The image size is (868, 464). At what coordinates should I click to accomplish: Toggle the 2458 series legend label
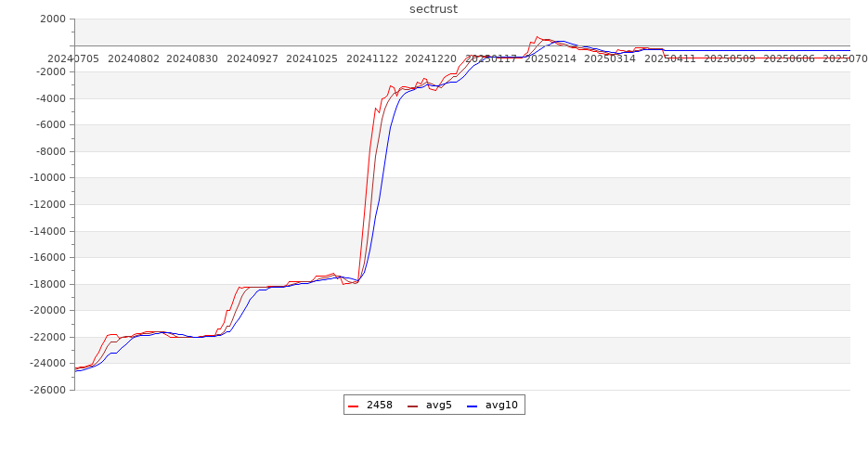click(379, 406)
